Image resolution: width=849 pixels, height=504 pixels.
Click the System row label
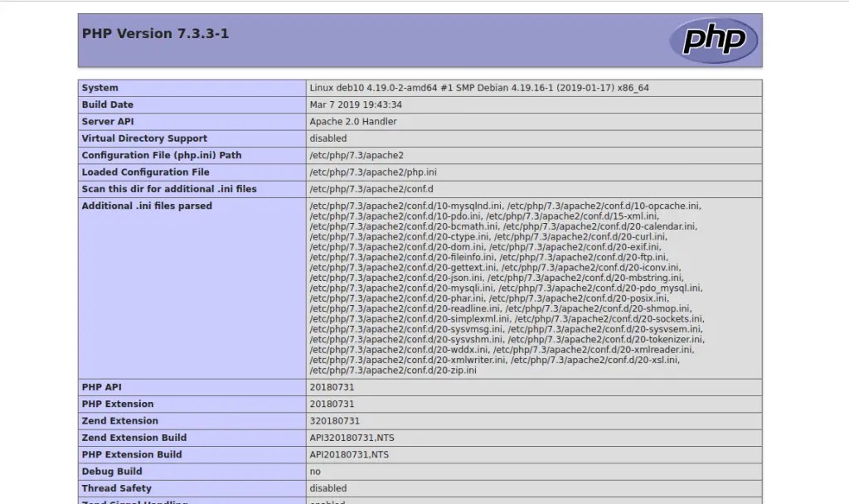(99, 88)
